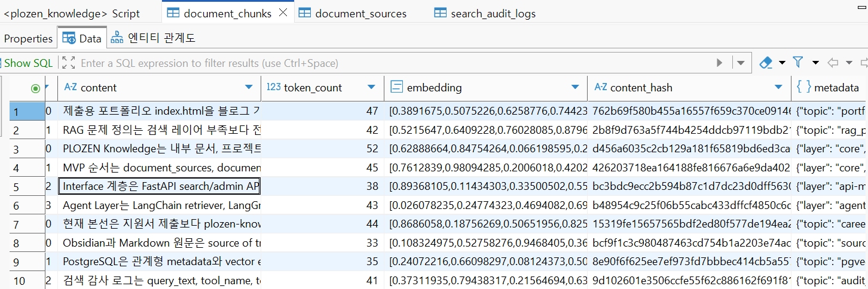Click the content_hash column header
The image size is (868, 289).
[x=689, y=88]
